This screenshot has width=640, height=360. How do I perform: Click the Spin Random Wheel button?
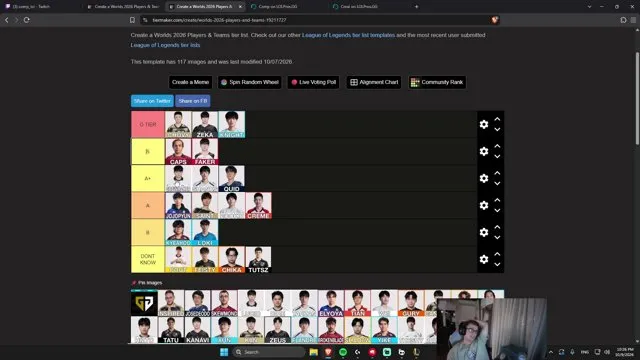[249, 82]
